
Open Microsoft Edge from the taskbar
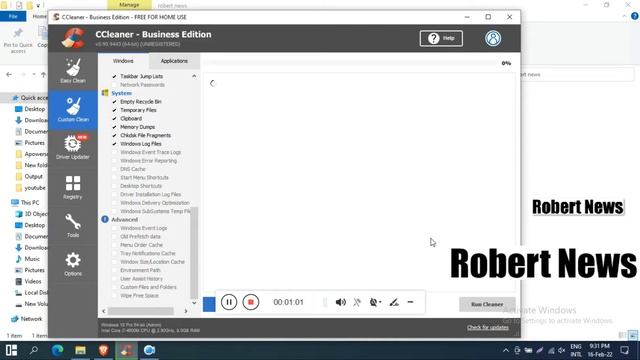[58, 350]
